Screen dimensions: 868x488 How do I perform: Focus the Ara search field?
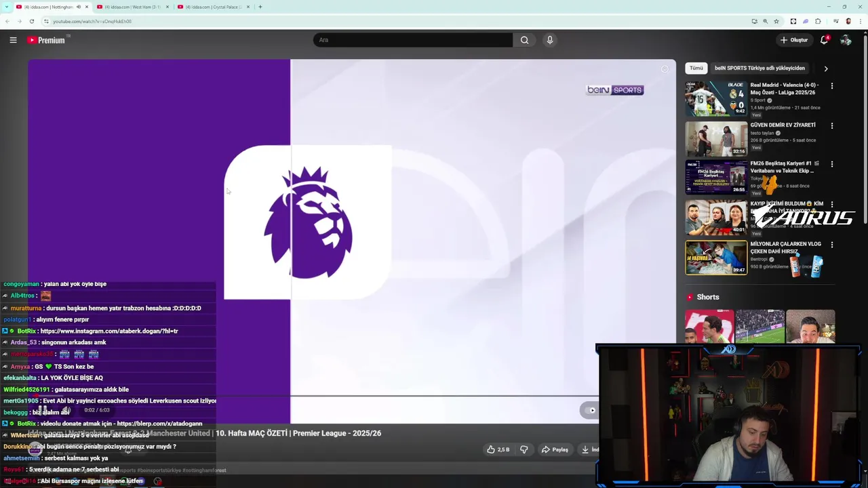point(413,40)
